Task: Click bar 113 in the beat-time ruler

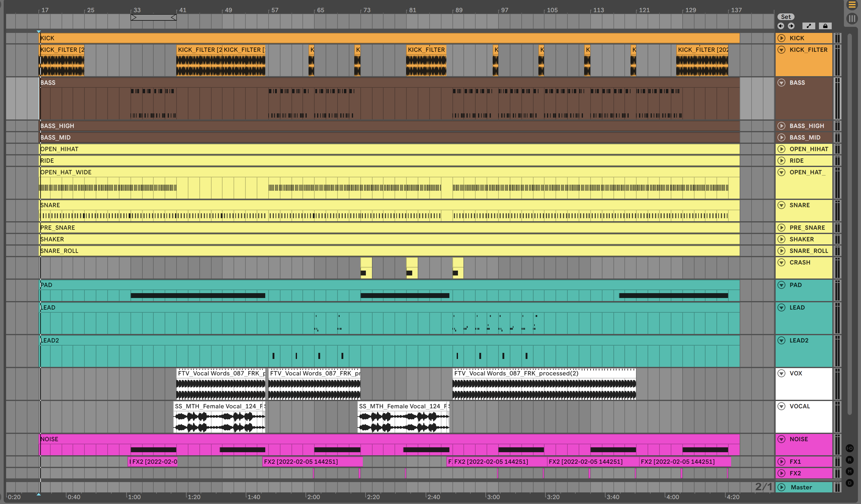Action: pos(598,10)
